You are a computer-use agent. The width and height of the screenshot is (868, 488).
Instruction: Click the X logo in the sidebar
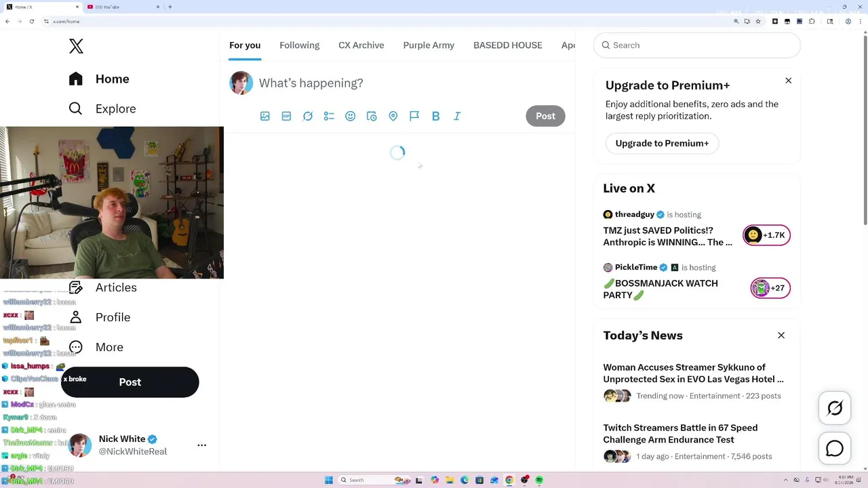[76, 46]
